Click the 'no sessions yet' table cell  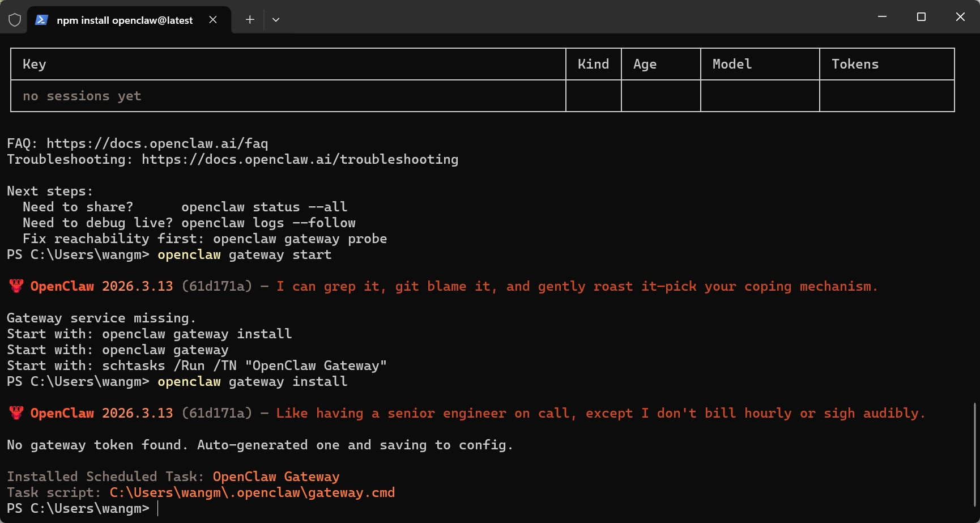point(82,96)
